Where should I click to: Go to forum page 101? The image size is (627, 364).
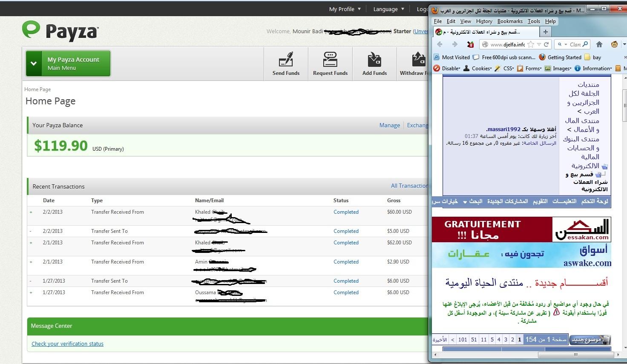463,339
